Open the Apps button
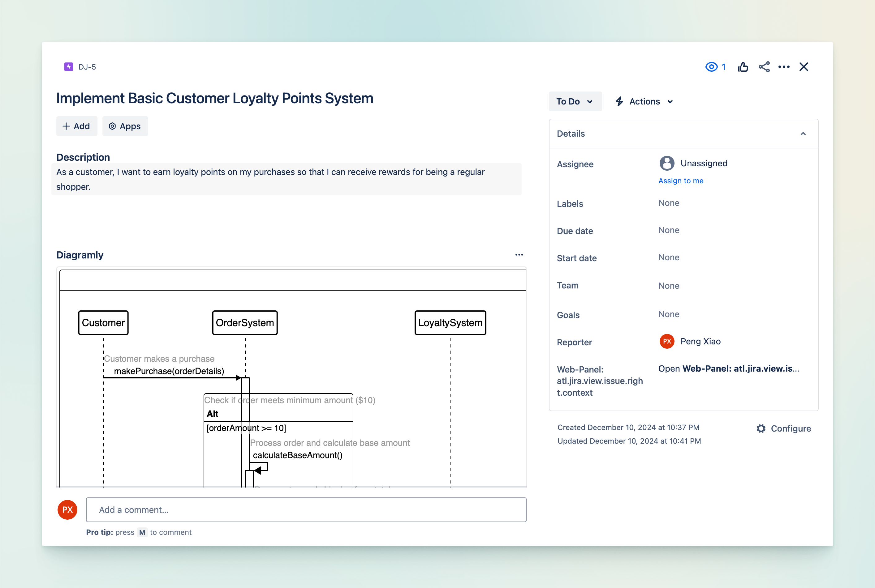 pos(125,126)
